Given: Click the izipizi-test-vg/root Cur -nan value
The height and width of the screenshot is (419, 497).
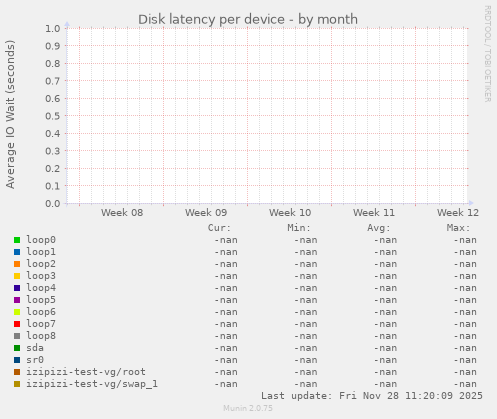Looking at the screenshot, I should click(x=226, y=372).
